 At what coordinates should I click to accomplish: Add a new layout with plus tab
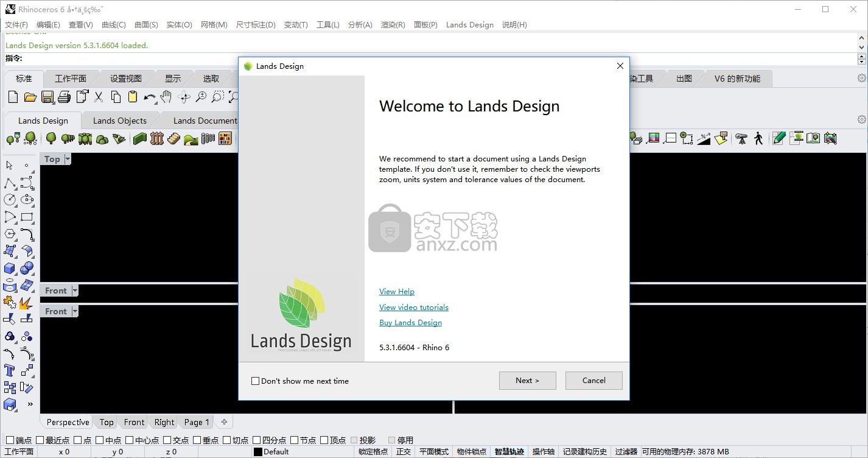(224, 421)
